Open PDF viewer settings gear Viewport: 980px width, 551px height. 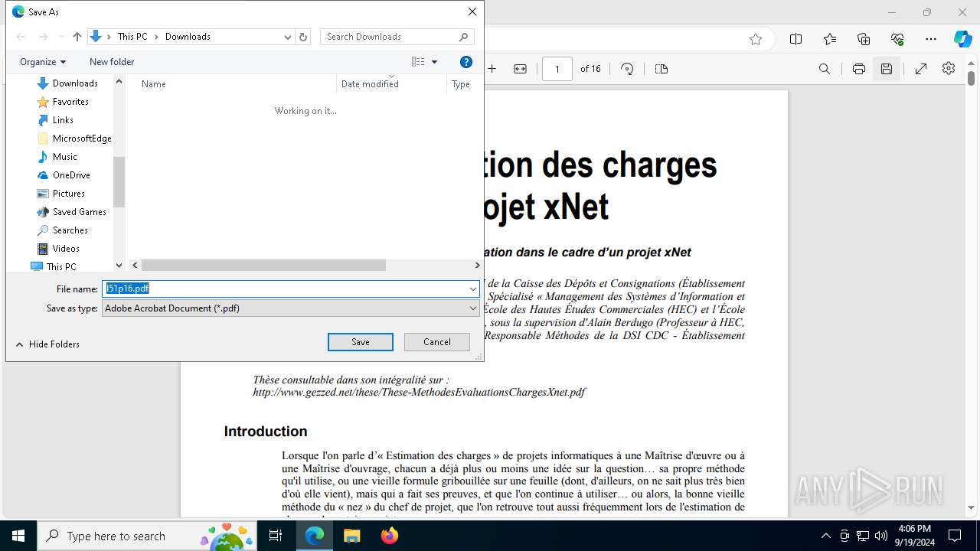[x=949, y=69]
